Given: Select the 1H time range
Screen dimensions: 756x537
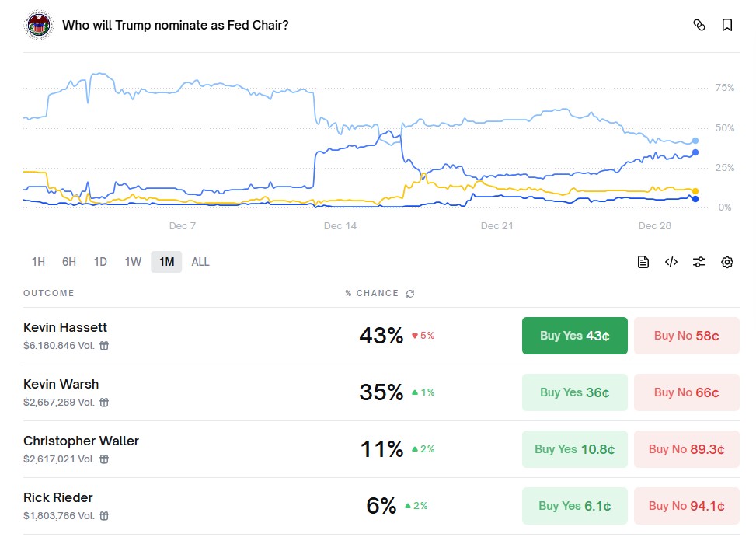Looking at the screenshot, I should (38, 262).
